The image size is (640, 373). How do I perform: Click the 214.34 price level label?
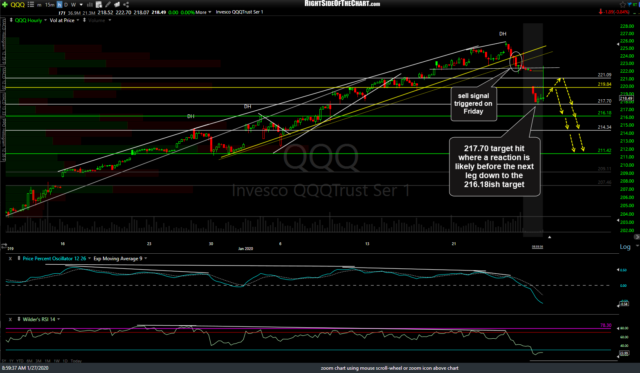click(604, 127)
